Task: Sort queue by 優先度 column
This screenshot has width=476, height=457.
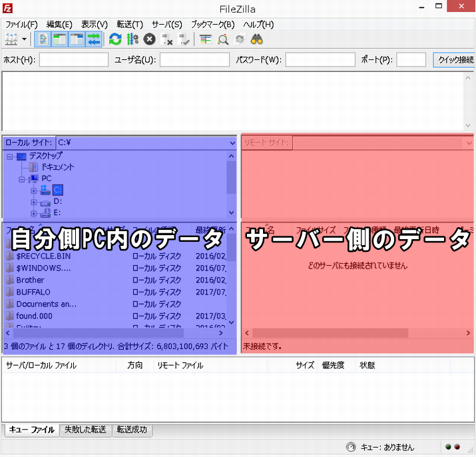Action: (x=337, y=365)
